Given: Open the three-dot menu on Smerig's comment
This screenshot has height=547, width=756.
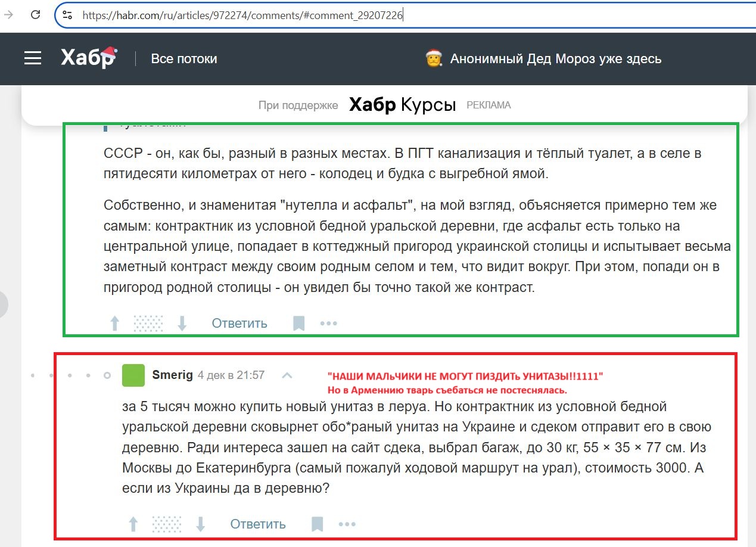Looking at the screenshot, I should click(347, 523).
